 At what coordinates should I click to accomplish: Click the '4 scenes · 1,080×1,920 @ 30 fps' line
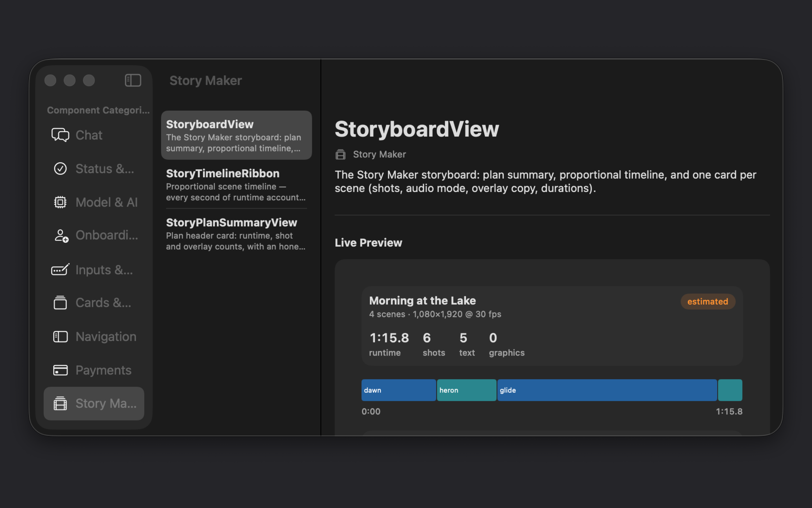click(x=435, y=314)
